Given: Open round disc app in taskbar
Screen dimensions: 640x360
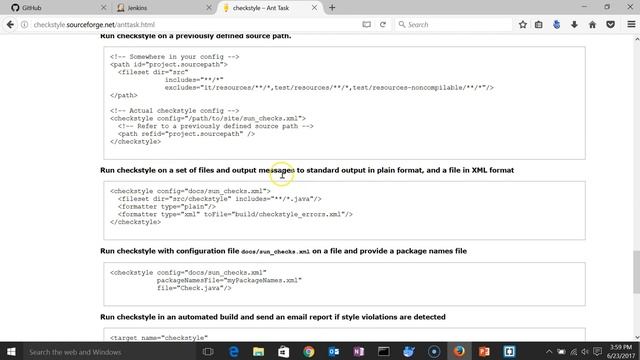Looking at the screenshot, I should pyautogui.click(x=434, y=351).
